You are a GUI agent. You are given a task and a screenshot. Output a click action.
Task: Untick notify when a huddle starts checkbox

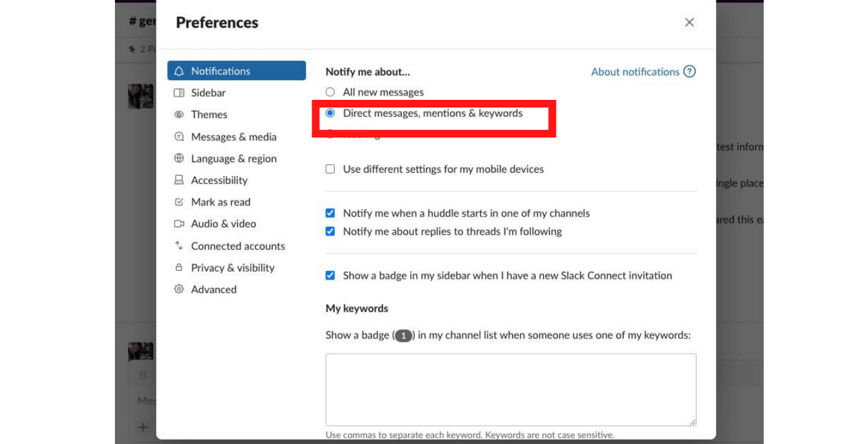point(330,214)
